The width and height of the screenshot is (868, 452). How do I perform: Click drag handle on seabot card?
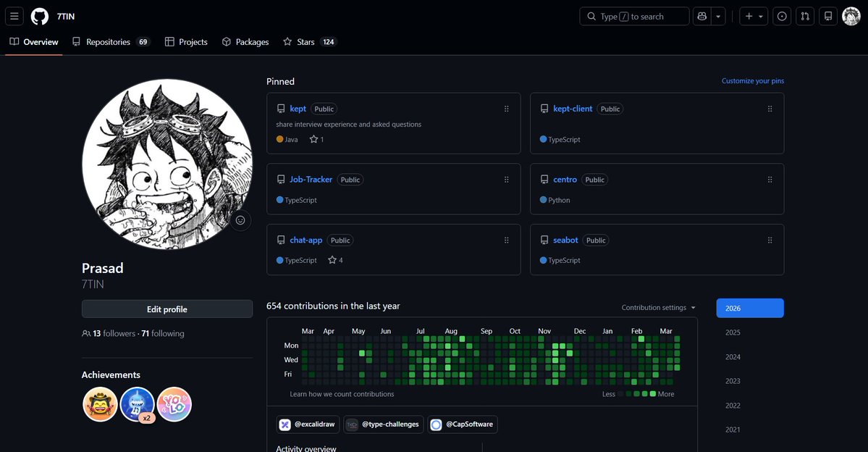770,240
